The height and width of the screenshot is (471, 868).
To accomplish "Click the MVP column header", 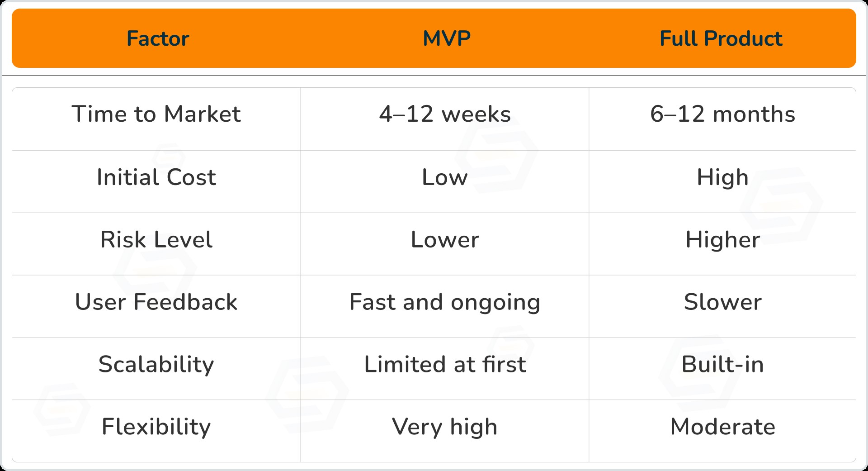I will click(x=446, y=39).
